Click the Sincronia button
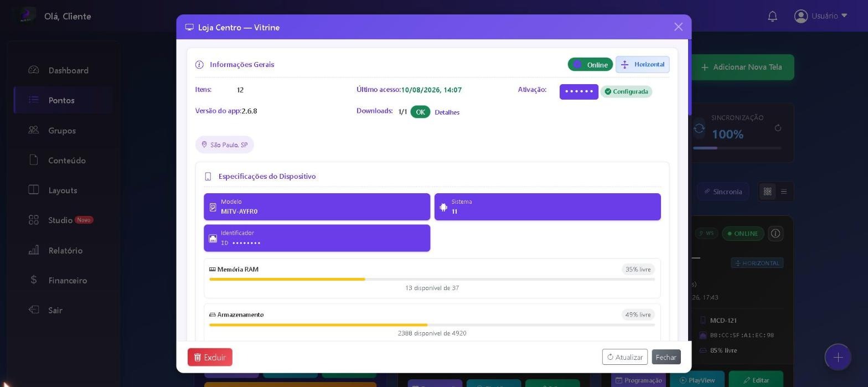Image resolution: width=868 pixels, height=387 pixels. coord(723,192)
